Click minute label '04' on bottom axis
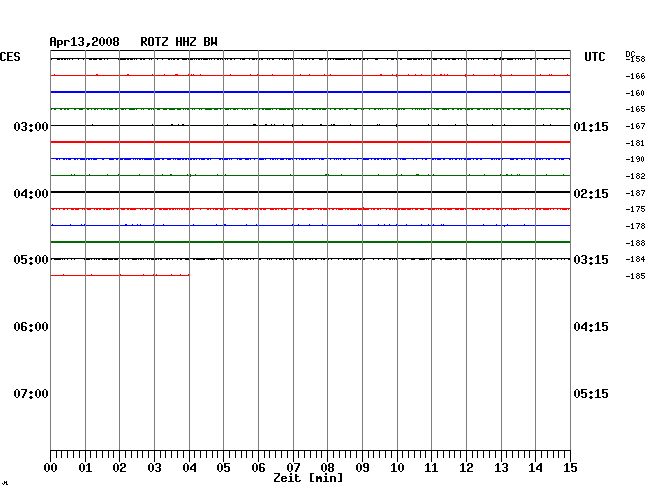 pyautogui.click(x=189, y=468)
